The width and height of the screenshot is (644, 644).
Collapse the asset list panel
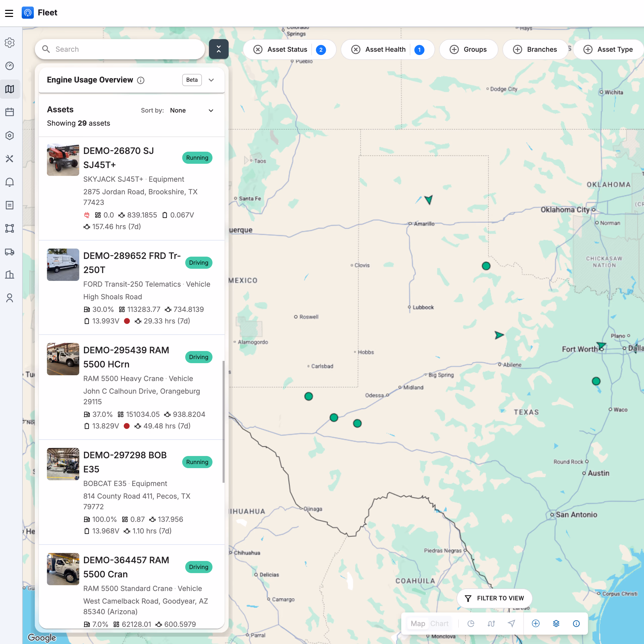219,49
